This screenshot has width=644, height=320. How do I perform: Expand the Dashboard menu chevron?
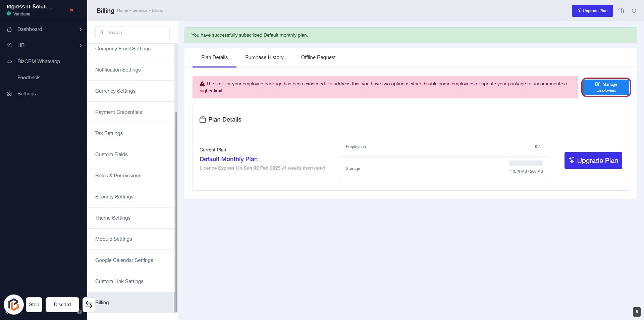point(80,29)
